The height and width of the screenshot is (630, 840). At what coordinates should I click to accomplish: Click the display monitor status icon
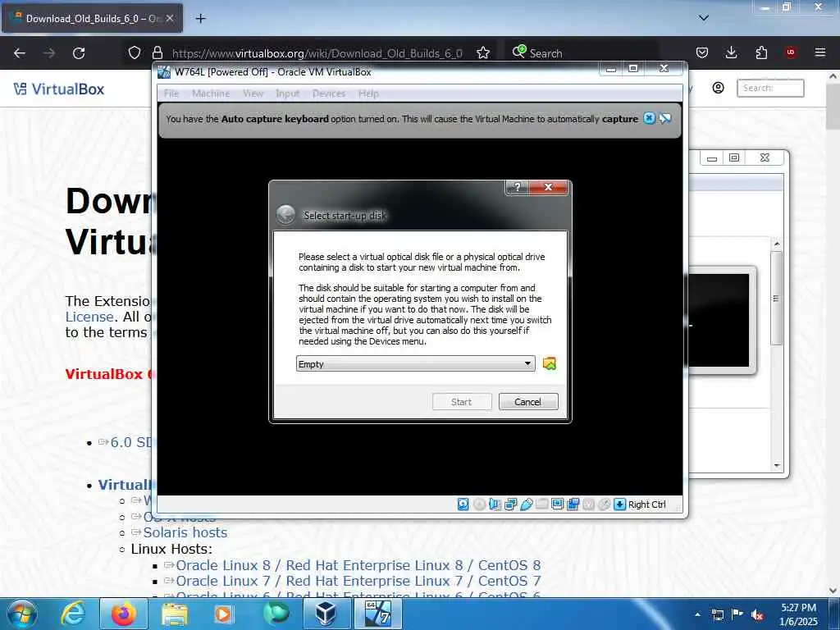pos(557,504)
